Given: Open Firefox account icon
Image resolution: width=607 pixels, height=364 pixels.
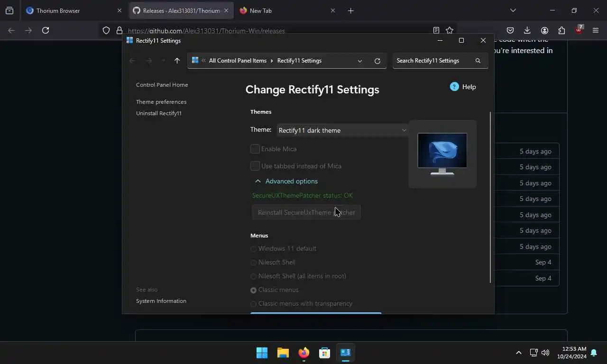Looking at the screenshot, I should pos(544,30).
